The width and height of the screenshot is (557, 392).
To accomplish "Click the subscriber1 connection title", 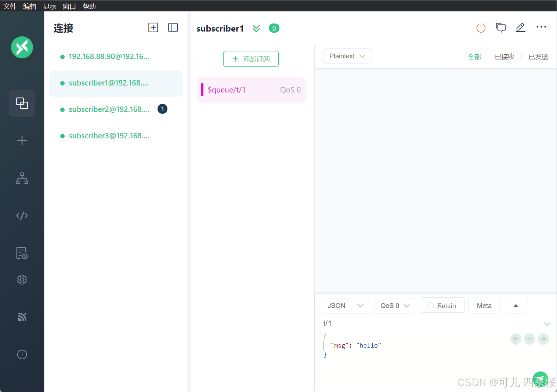I will click(x=220, y=29).
